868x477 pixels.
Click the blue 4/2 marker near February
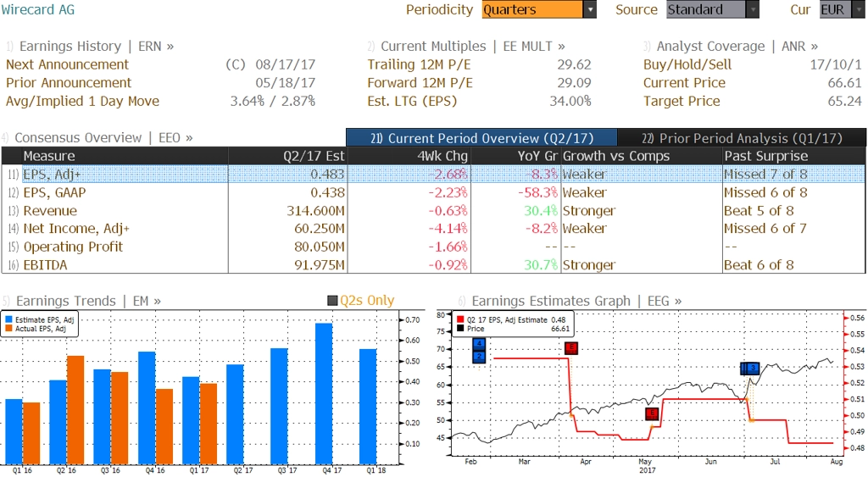point(479,351)
